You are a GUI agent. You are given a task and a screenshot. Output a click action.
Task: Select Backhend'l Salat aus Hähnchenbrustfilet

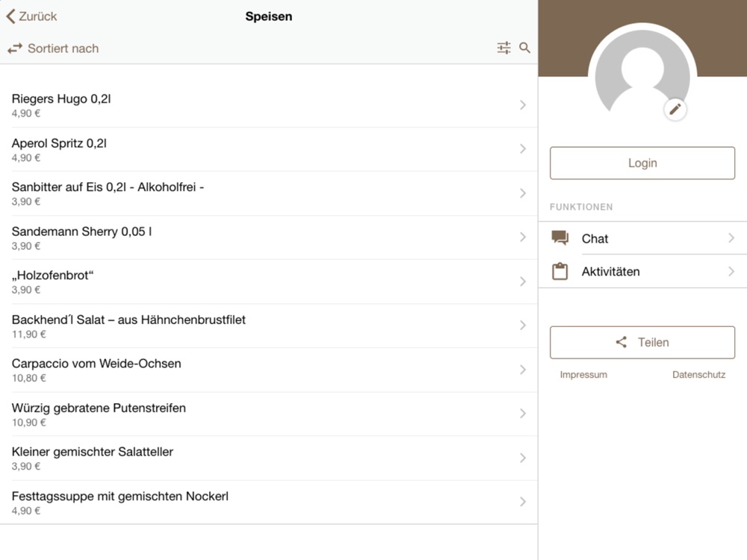click(269, 326)
